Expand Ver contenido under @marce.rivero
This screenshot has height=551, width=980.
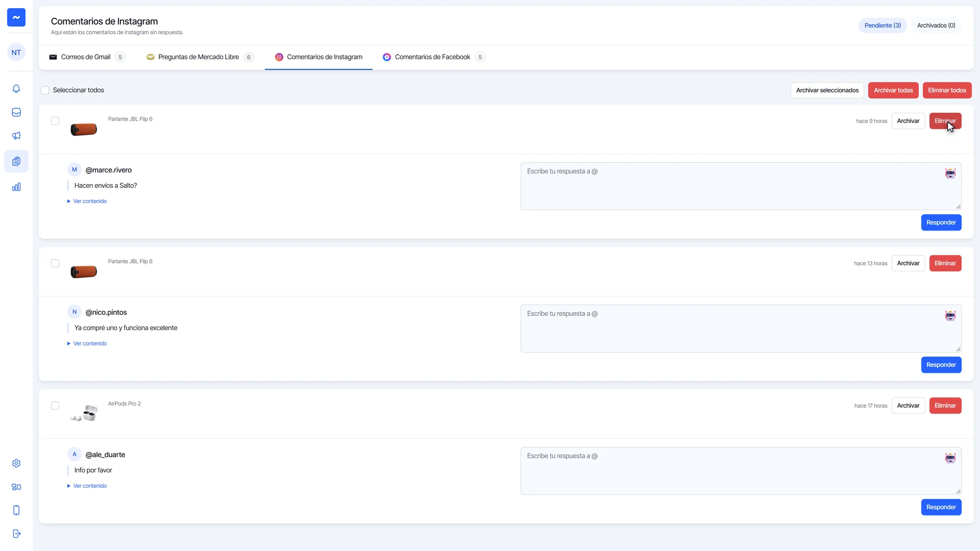(87, 202)
